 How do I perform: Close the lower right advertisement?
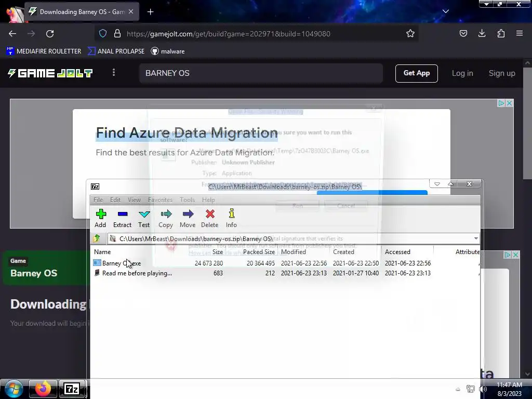point(516,255)
